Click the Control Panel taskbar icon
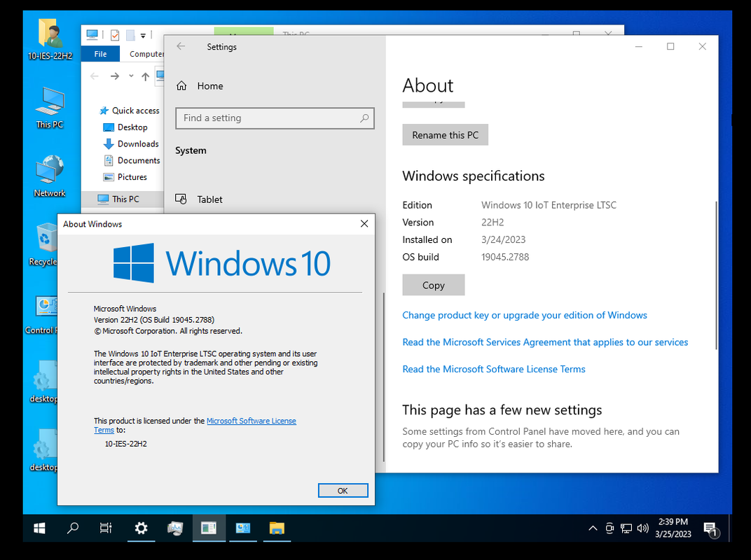The image size is (751, 560). click(x=243, y=528)
